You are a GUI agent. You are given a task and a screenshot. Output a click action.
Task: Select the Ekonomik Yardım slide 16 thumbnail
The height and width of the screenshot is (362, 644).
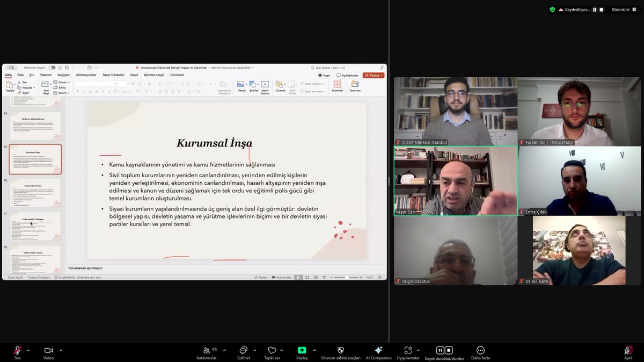35,192
